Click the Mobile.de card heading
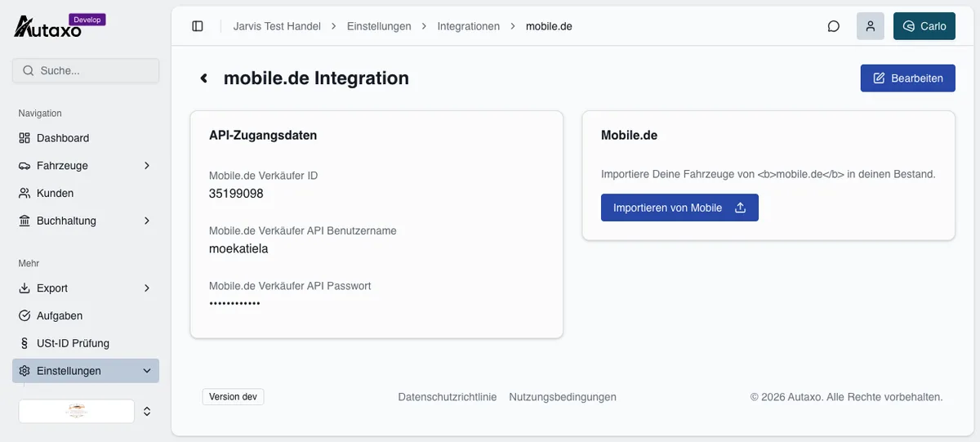Image resolution: width=980 pixels, height=442 pixels. pyautogui.click(x=630, y=136)
